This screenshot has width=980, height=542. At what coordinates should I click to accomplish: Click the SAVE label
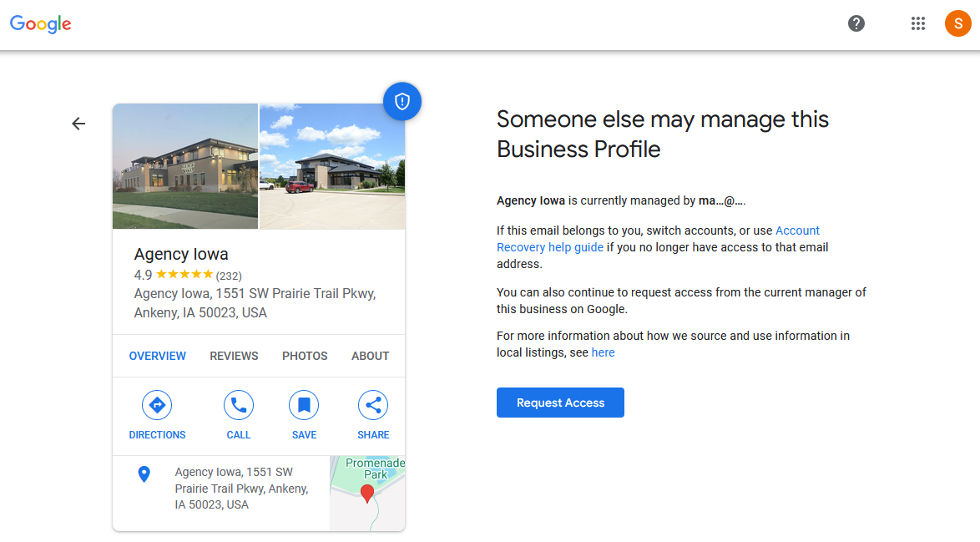click(x=304, y=435)
